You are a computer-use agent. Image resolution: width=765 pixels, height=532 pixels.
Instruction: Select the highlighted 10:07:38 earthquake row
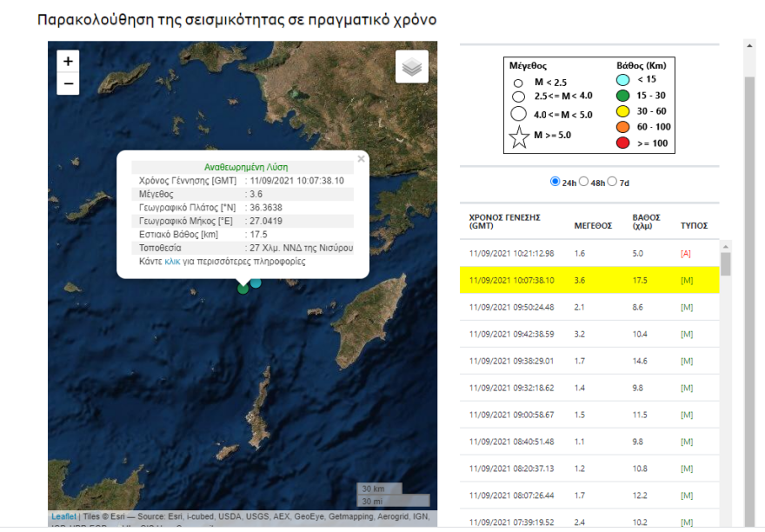574,280
